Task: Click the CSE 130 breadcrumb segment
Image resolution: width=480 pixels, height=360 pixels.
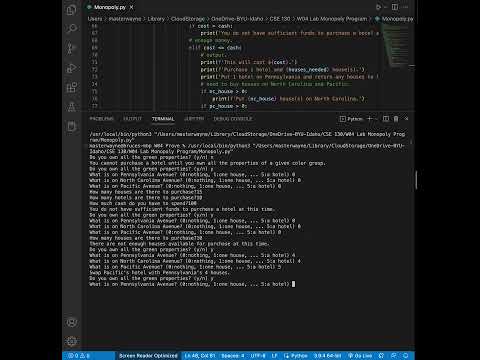Action: tap(280, 19)
